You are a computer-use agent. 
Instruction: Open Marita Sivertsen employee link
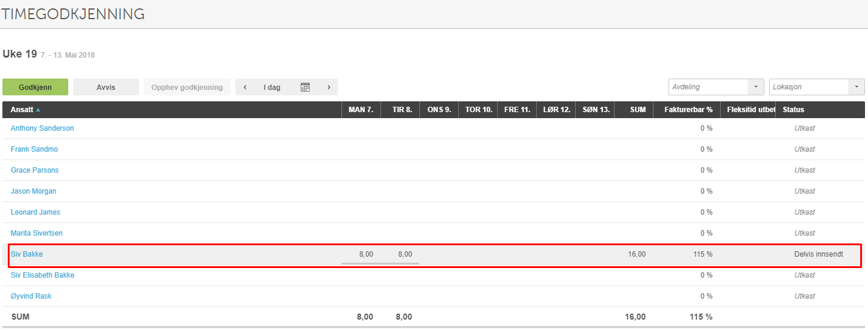(37, 233)
